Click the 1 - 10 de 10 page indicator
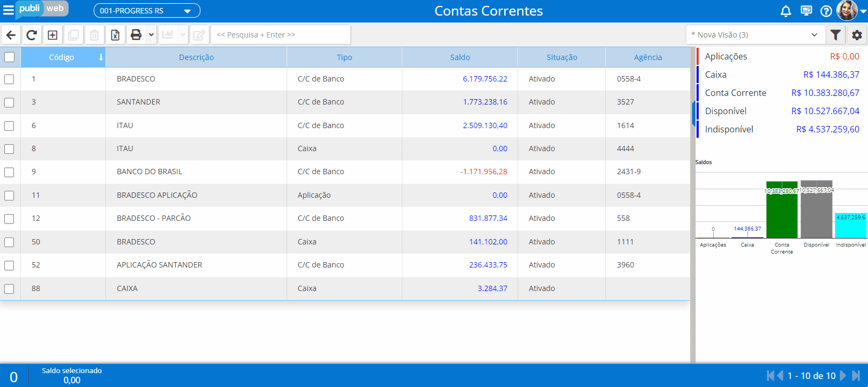The width and height of the screenshot is (868, 387). coord(812,376)
